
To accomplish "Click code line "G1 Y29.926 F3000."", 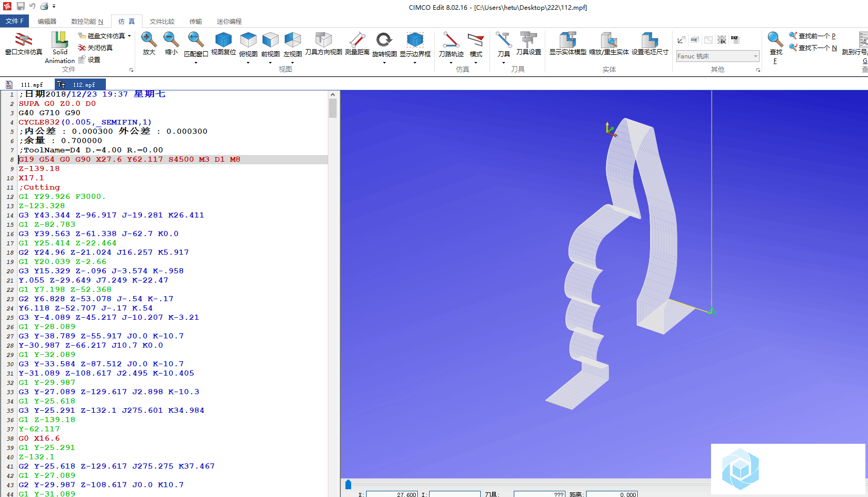I will pyautogui.click(x=62, y=197).
